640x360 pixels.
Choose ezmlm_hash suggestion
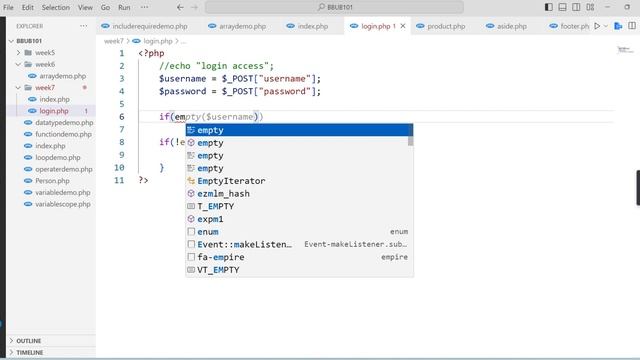coord(299,193)
